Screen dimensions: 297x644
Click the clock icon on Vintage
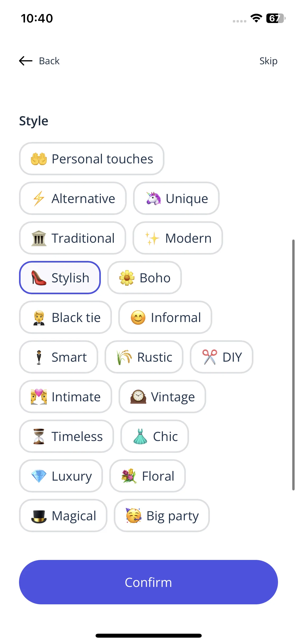coord(138,397)
